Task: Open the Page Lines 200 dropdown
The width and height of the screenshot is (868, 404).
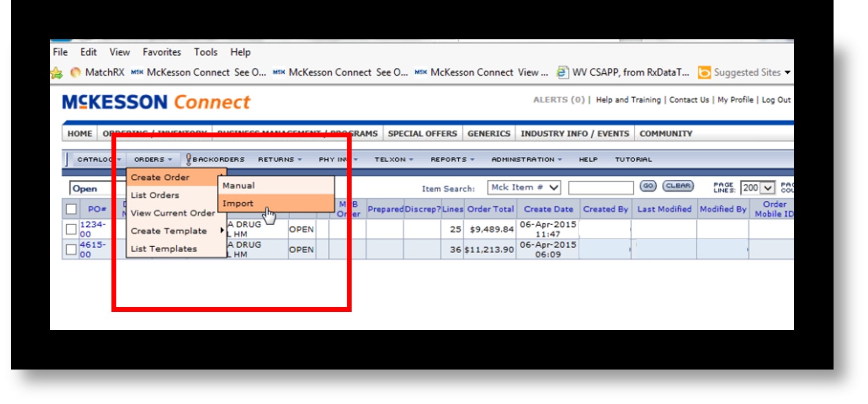Action: coord(758,187)
